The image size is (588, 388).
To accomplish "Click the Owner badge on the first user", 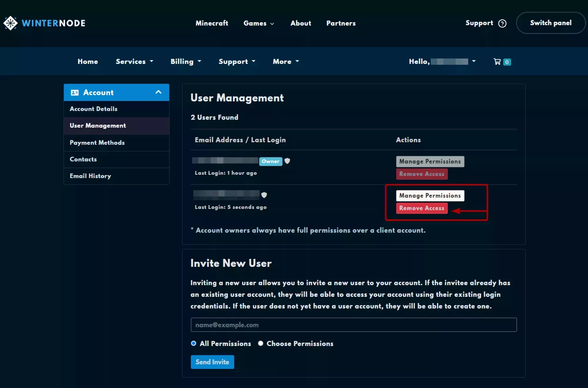I will (270, 161).
